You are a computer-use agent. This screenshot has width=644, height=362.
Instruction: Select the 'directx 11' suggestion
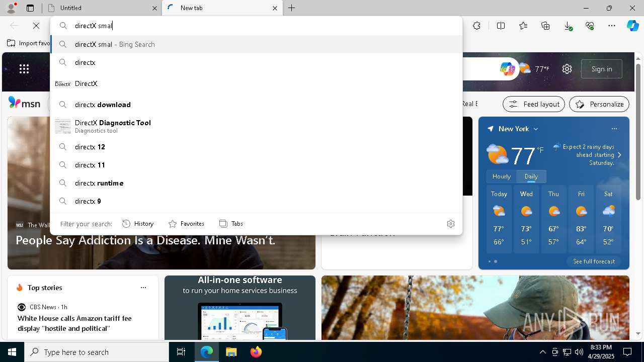click(256, 165)
